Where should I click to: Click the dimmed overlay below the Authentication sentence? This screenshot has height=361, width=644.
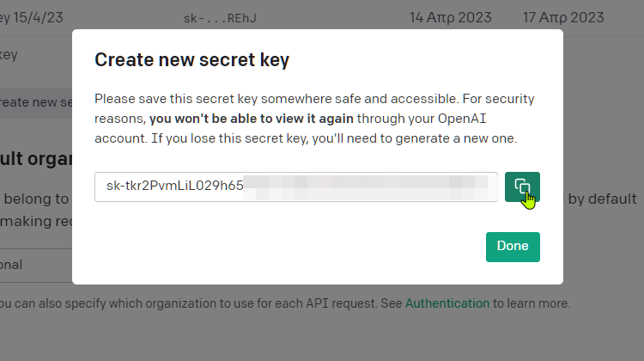tap(322, 337)
